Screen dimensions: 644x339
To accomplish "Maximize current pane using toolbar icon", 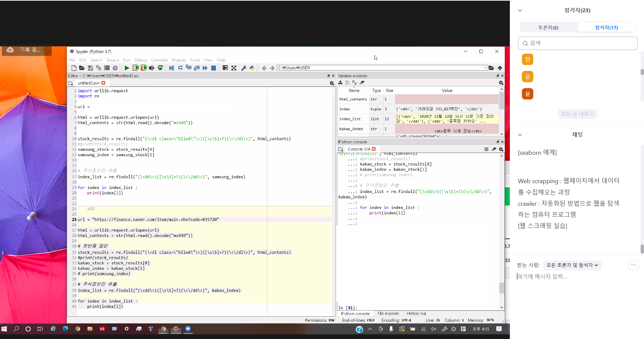I will (225, 68).
